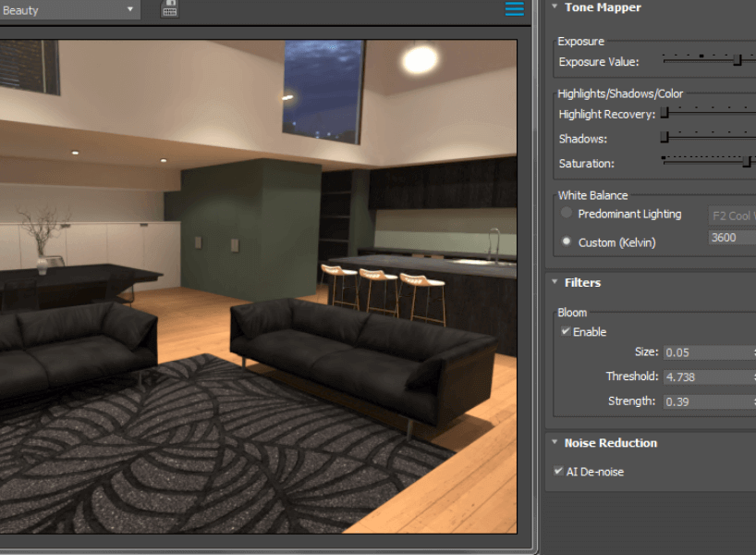Click the save render icon

coord(170,9)
